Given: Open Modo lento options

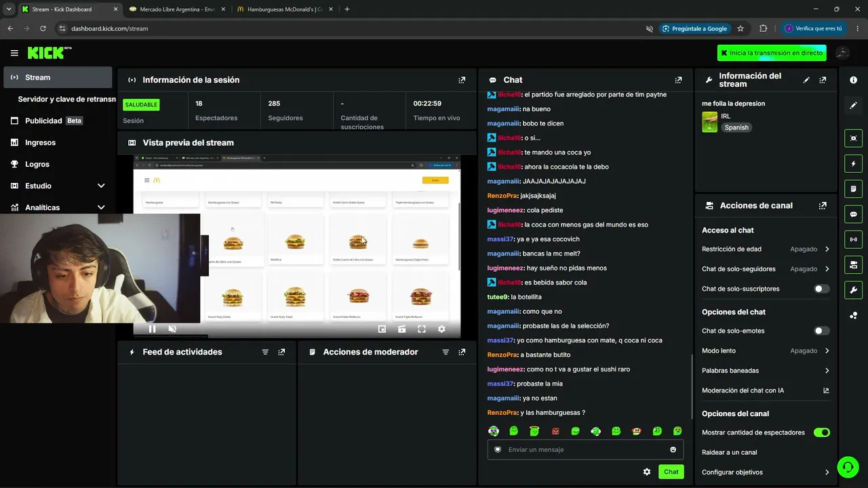Looking at the screenshot, I should coord(766,350).
